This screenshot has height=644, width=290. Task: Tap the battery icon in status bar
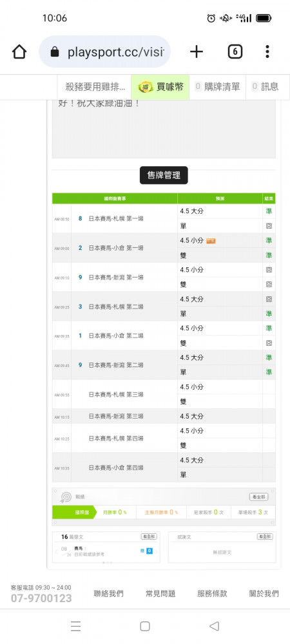point(264,18)
